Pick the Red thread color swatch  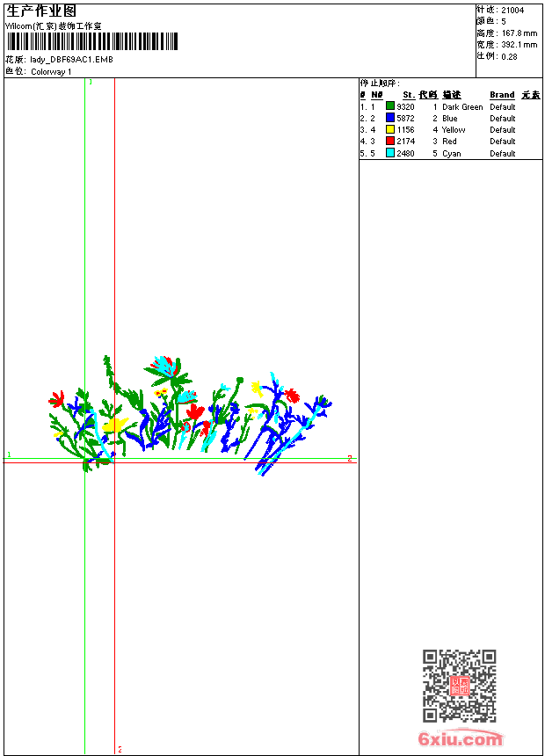(x=390, y=141)
